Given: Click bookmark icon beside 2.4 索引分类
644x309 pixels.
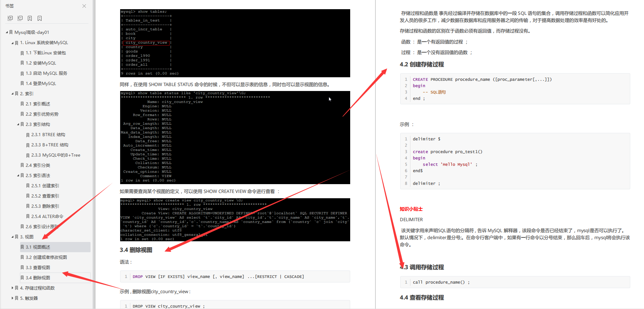Looking at the screenshot, I should (22, 165).
